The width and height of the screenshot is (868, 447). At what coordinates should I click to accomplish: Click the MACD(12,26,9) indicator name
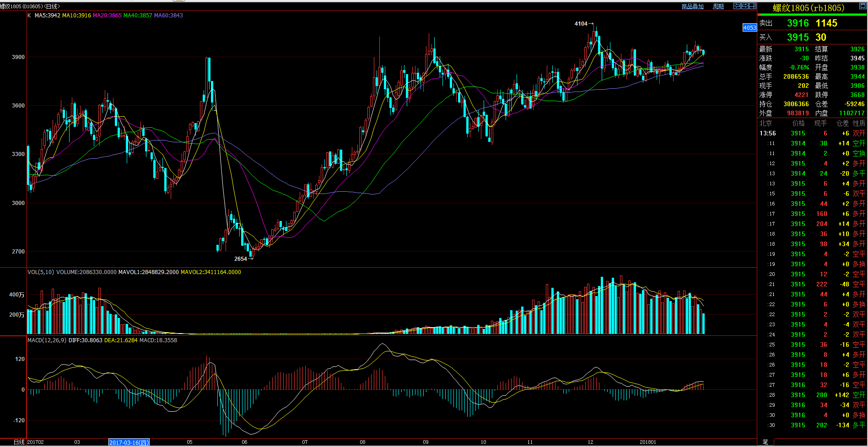47,340
